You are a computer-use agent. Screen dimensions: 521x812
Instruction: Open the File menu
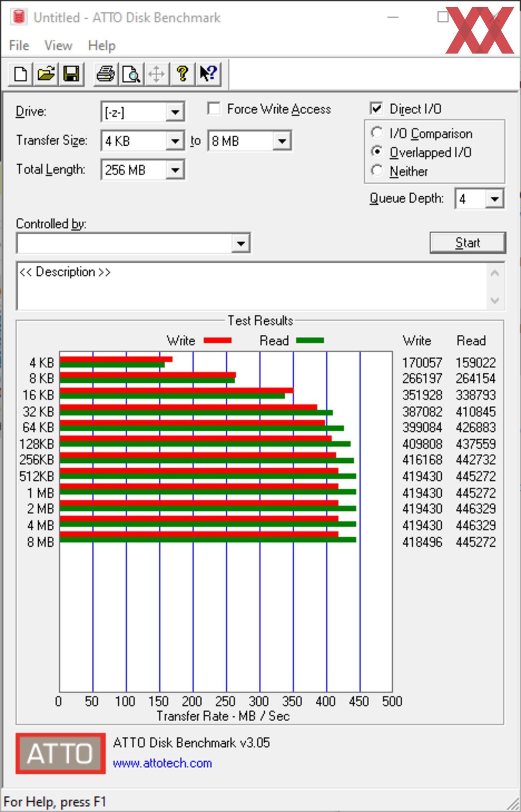[x=19, y=45]
